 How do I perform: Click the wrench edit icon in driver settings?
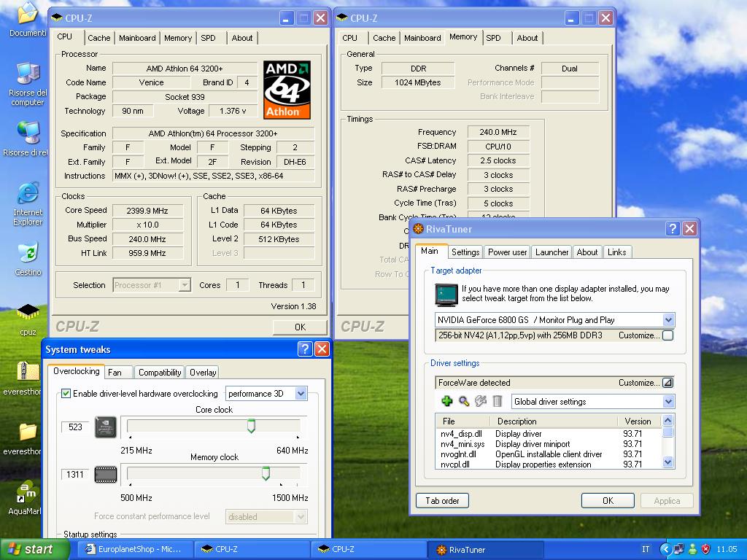coord(481,401)
